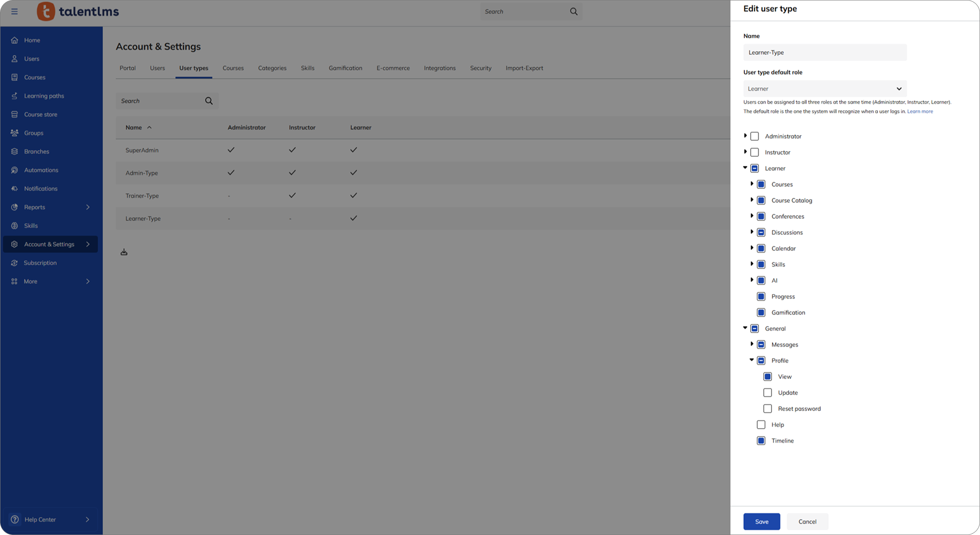This screenshot has height=535, width=980.
Task: Open the Notifications section in sidebar
Action: [40, 188]
